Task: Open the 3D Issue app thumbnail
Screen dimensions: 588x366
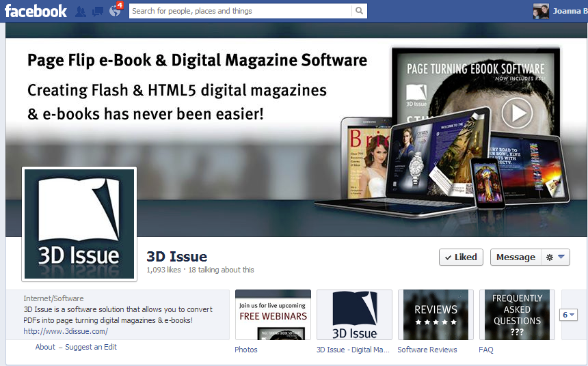Action: coord(354,315)
